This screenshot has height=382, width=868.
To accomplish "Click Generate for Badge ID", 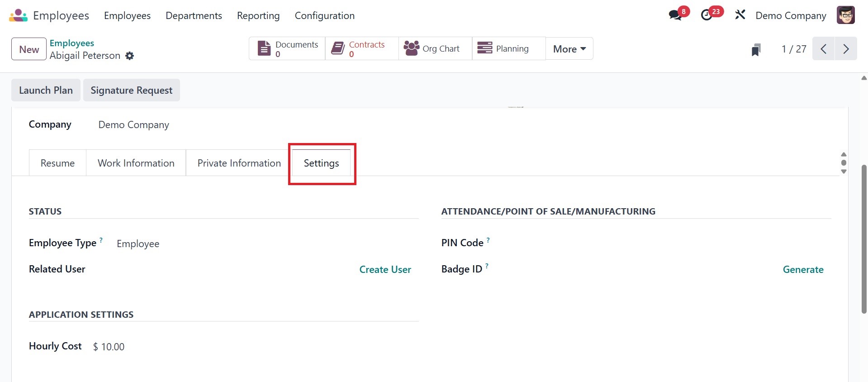I will [x=803, y=270].
